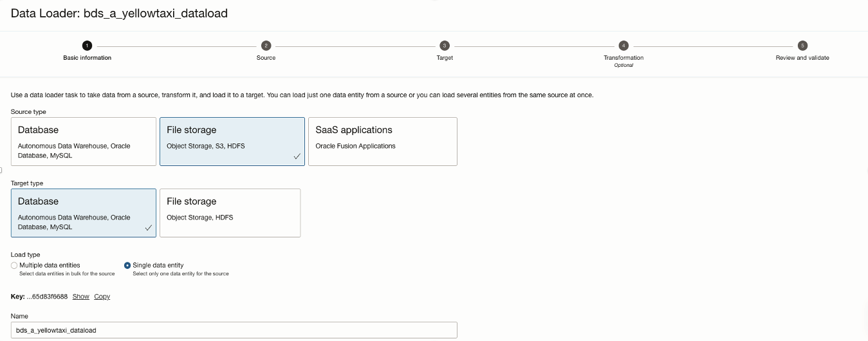
Task: Click the Name input field
Action: click(234, 330)
